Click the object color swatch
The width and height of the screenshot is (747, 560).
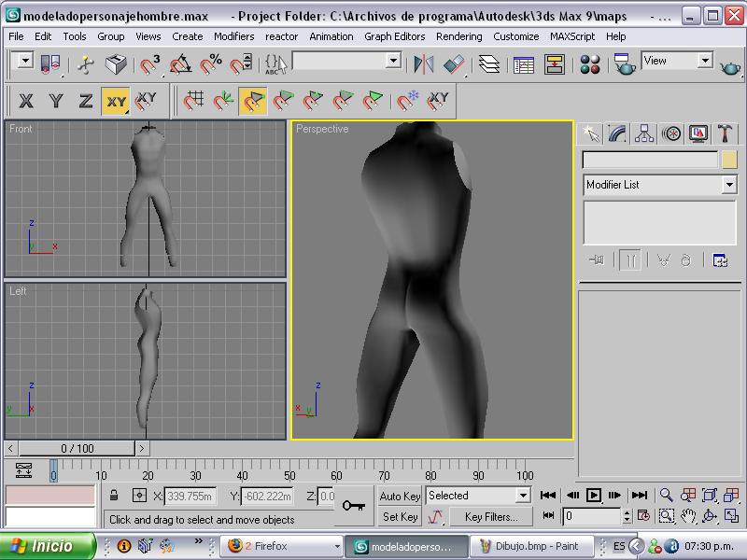pyautogui.click(x=729, y=160)
